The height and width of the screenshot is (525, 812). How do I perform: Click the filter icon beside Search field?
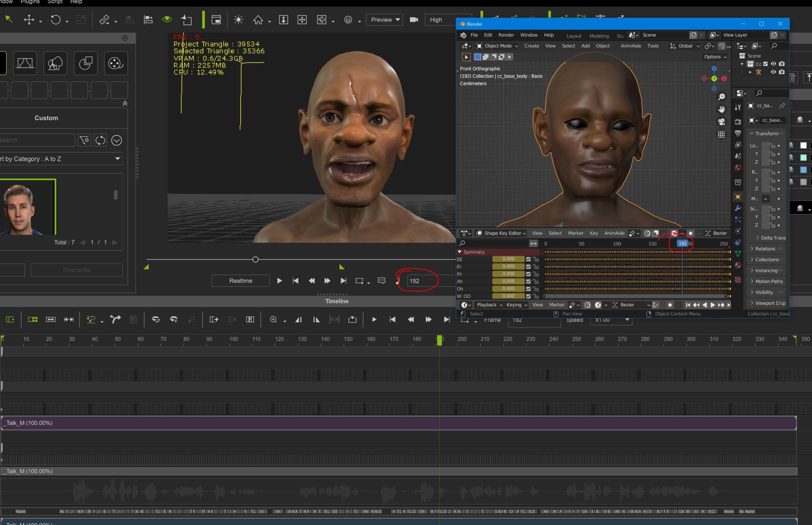(x=84, y=140)
